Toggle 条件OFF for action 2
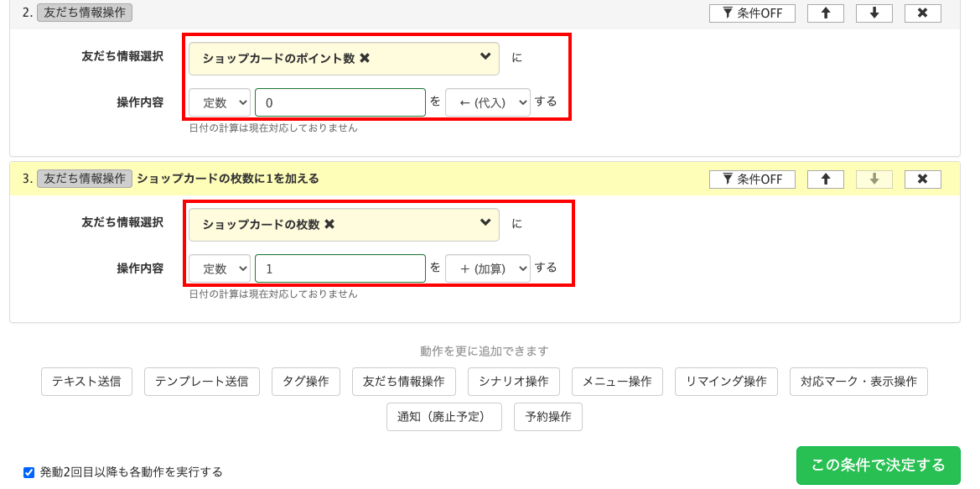Screen dimensions: 980x489 point(752,13)
